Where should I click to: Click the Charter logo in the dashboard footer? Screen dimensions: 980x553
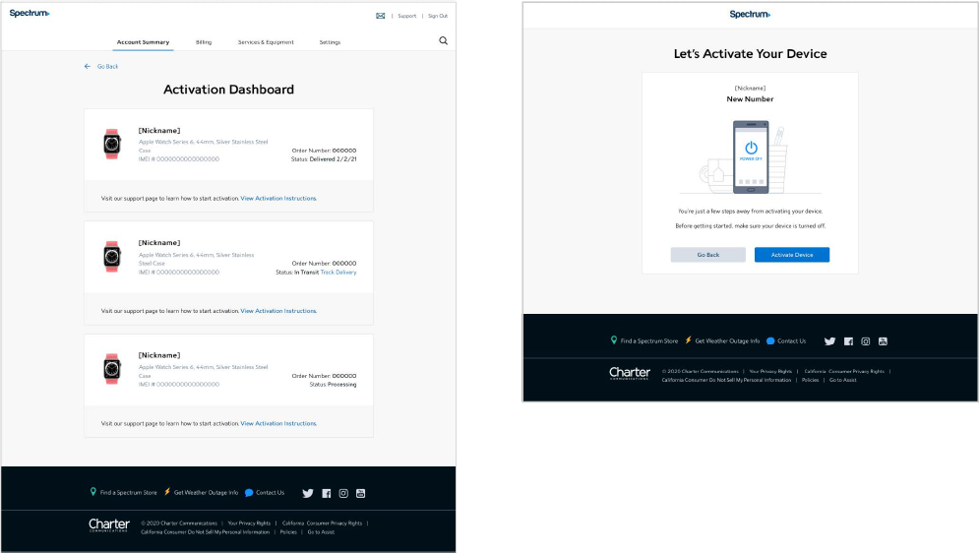click(109, 524)
